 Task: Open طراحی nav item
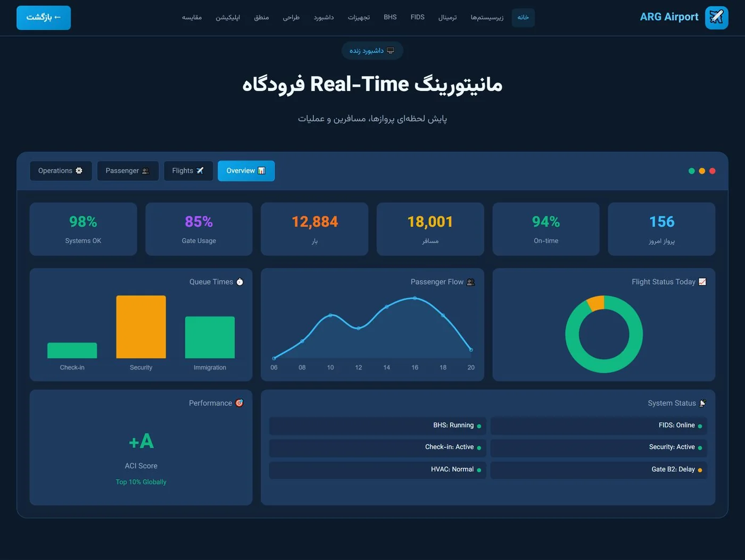click(291, 18)
